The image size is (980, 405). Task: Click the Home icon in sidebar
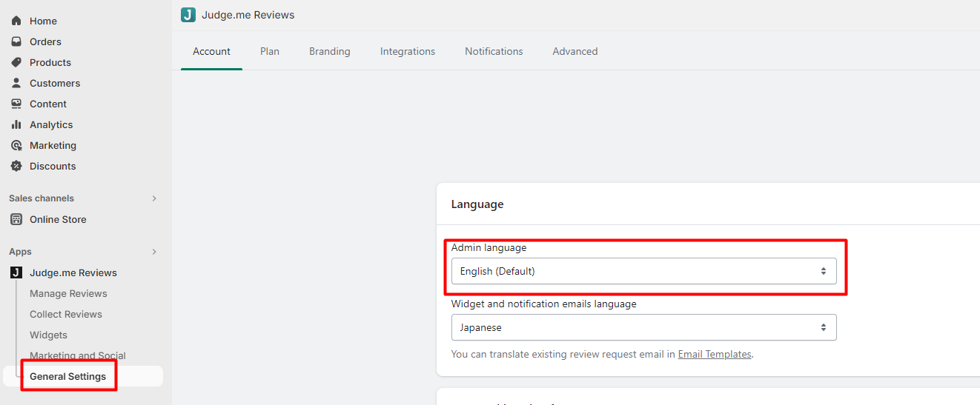tap(16, 21)
